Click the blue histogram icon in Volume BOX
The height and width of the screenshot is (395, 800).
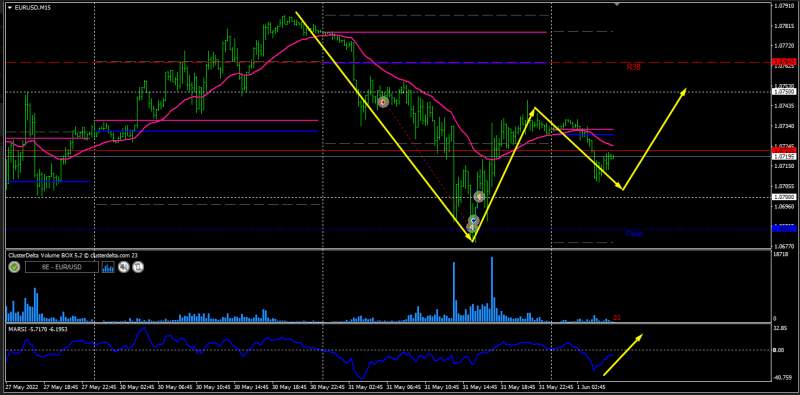tap(109, 266)
